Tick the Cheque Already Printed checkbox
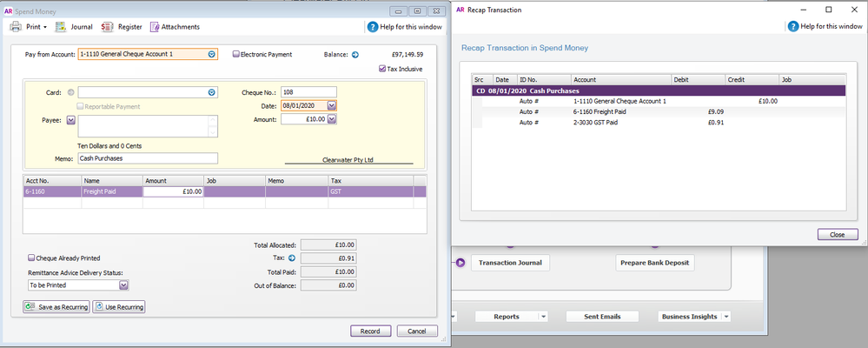The image size is (868, 348). point(32,258)
